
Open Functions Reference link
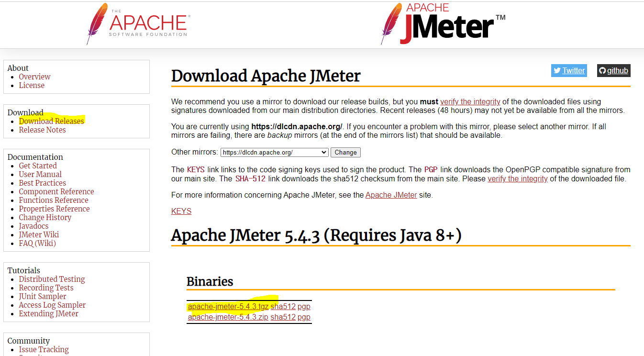(54, 200)
